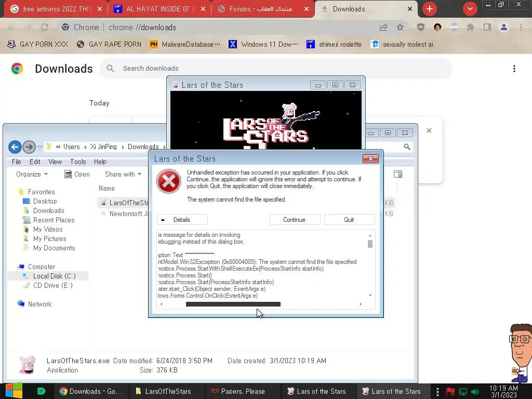Open the MalwareDatabase bookmark
The height and width of the screenshot is (399, 532).
[x=185, y=44]
